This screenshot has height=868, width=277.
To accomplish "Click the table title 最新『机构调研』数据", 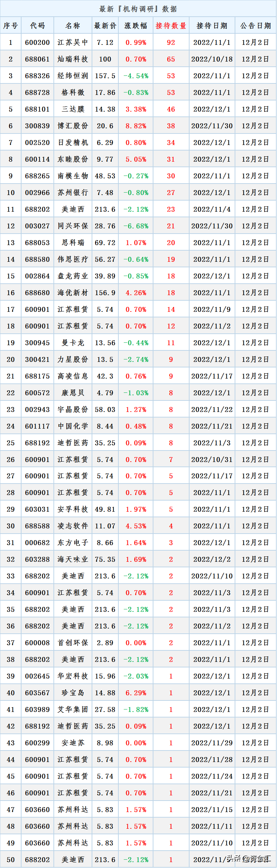I will pos(138,9).
